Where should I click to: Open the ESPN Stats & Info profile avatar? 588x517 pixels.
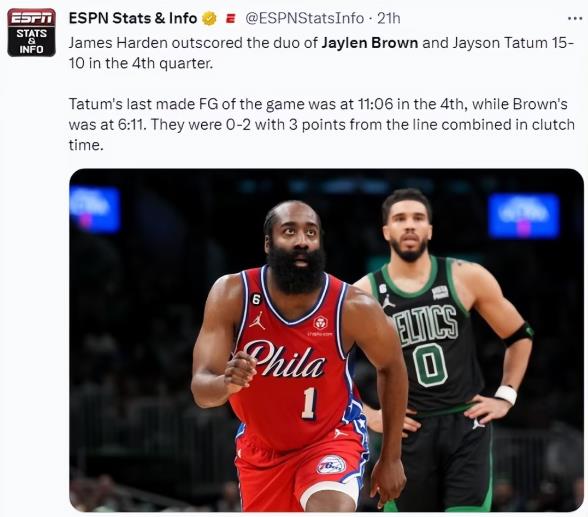pos(32,33)
